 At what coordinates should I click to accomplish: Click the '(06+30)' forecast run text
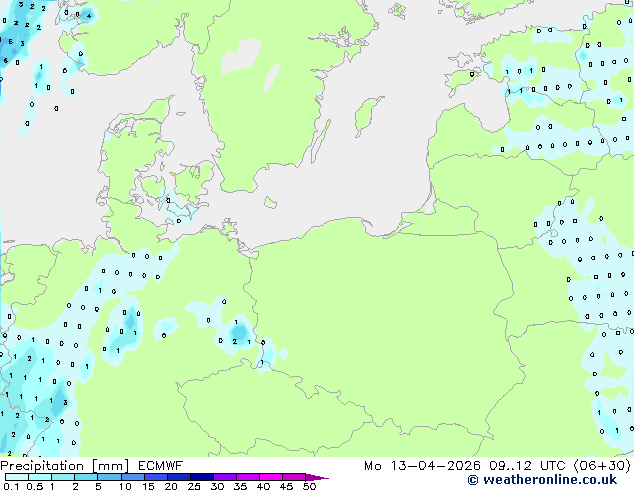[602, 466]
